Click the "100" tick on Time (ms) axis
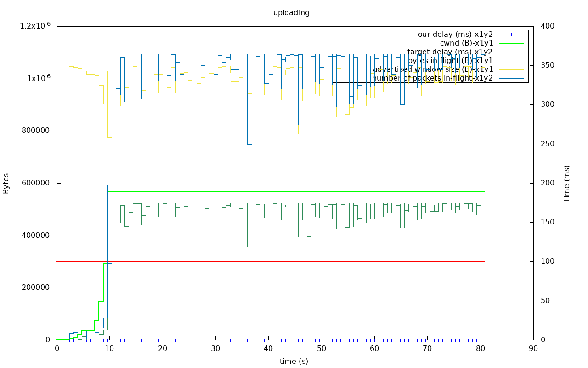The width and height of the screenshot is (588, 368). click(x=548, y=261)
